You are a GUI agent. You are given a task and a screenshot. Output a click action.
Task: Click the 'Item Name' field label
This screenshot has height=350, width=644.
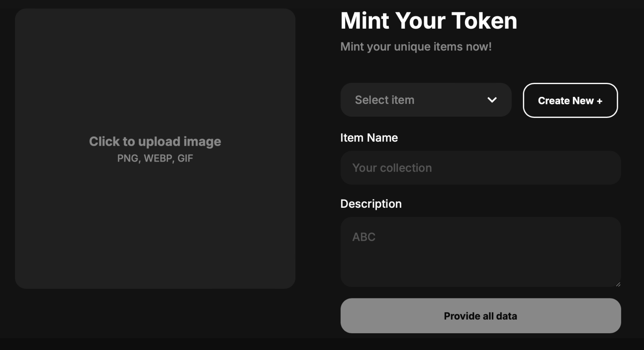[x=369, y=138]
